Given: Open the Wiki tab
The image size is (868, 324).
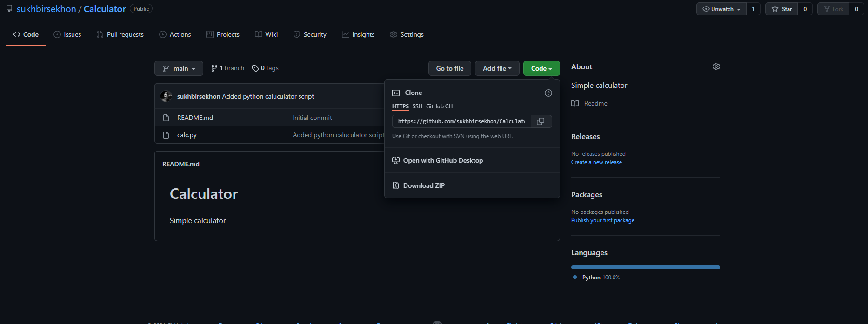Looking at the screenshot, I should (x=267, y=34).
